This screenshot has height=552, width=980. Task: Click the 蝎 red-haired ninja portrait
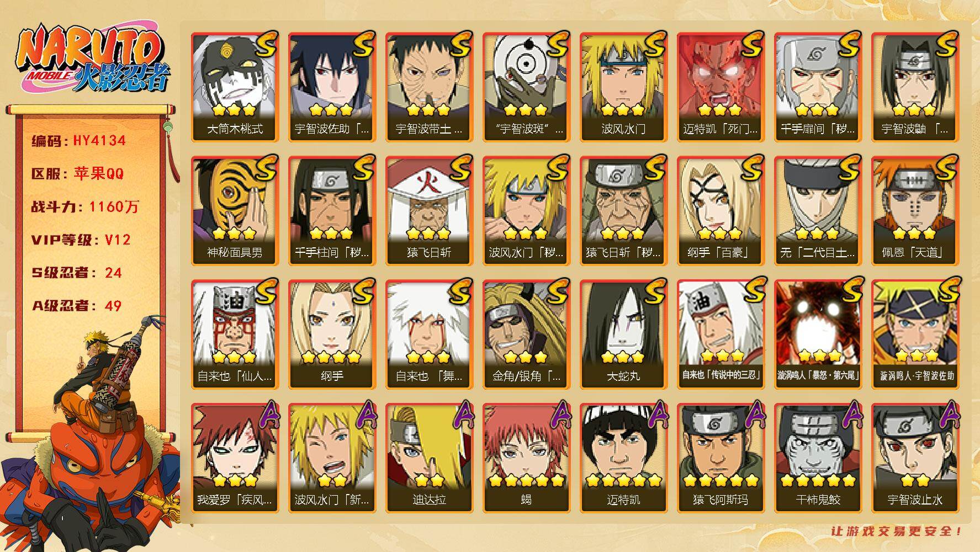pos(526,458)
